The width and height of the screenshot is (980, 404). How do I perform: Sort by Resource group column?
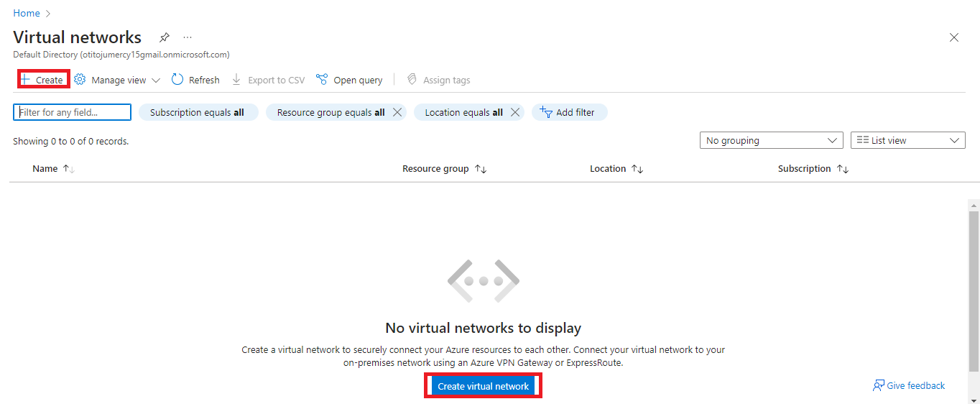coord(445,169)
